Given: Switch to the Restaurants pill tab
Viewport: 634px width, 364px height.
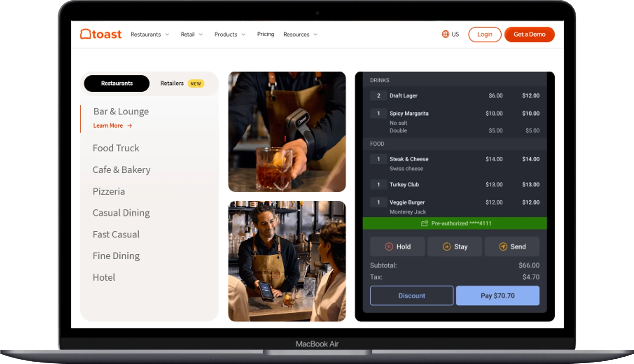Looking at the screenshot, I should 117,83.
